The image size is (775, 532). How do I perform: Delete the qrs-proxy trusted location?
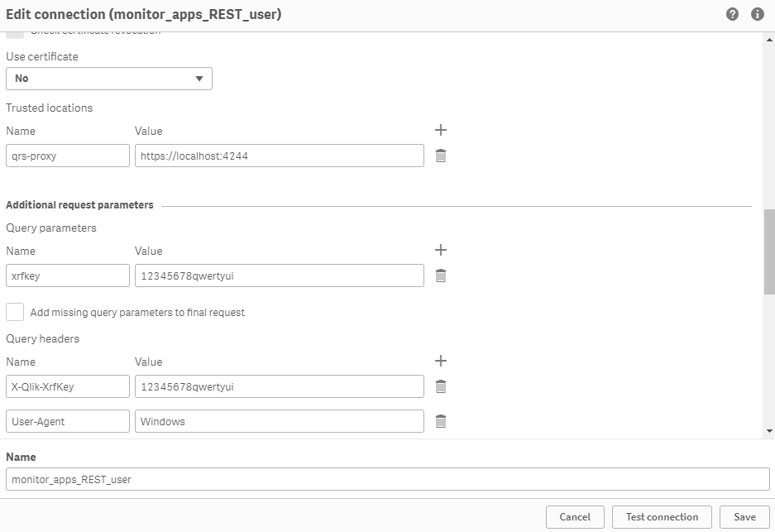tap(441, 156)
